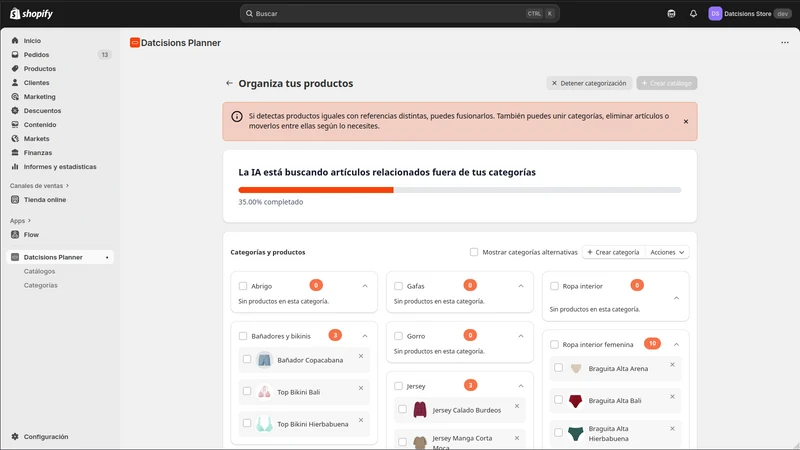Remove Top Bikini Bali from category
The image size is (800, 450).
(361, 388)
